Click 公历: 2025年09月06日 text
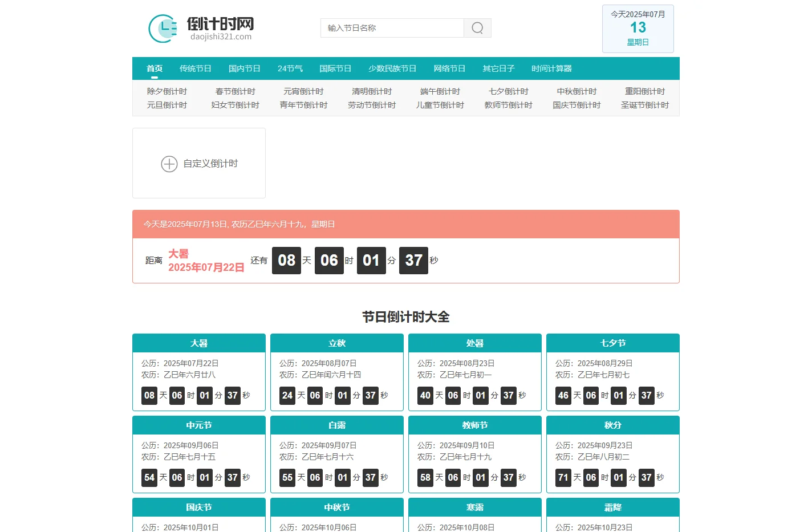The height and width of the screenshot is (532, 812). tap(180, 445)
